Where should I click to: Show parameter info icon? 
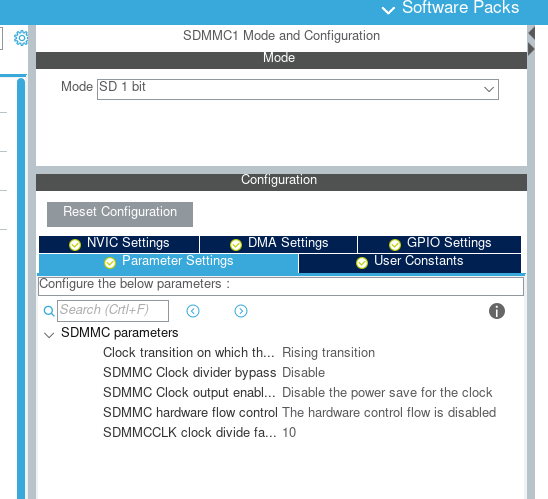497,311
